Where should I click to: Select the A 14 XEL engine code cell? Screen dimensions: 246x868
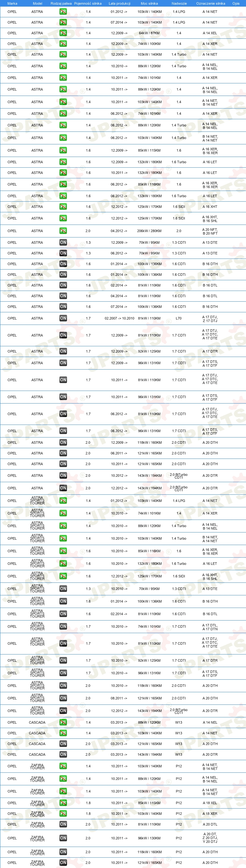210,33
